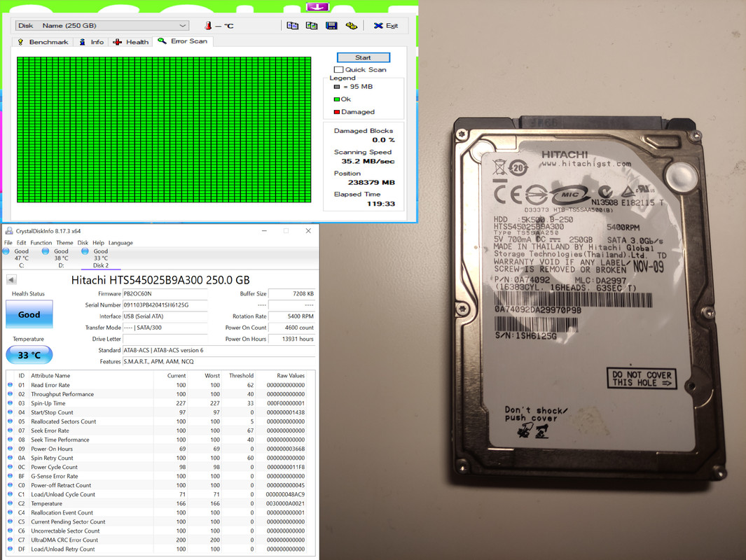Switch to the Info tab

pyautogui.click(x=92, y=42)
